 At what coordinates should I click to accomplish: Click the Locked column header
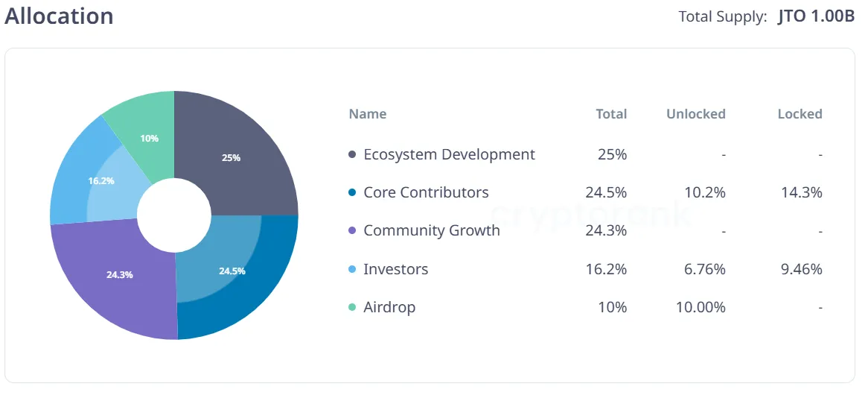800,114
